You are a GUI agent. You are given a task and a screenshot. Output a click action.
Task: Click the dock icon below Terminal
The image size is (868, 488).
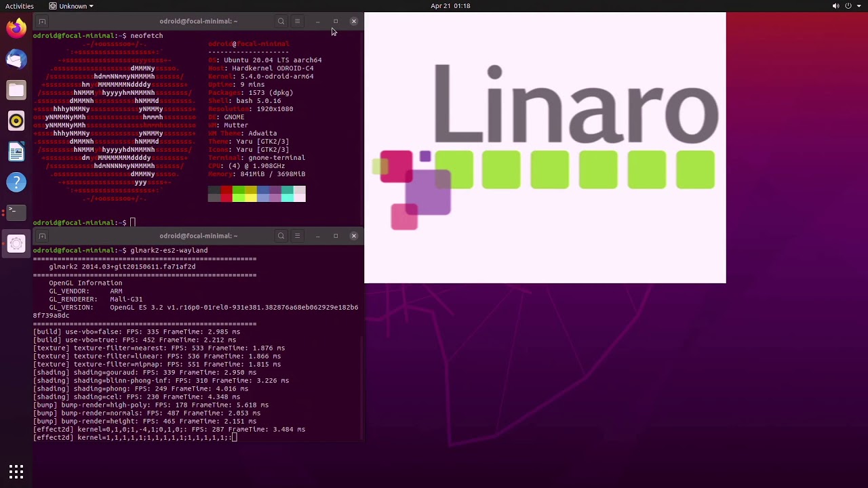click(16, 243)
